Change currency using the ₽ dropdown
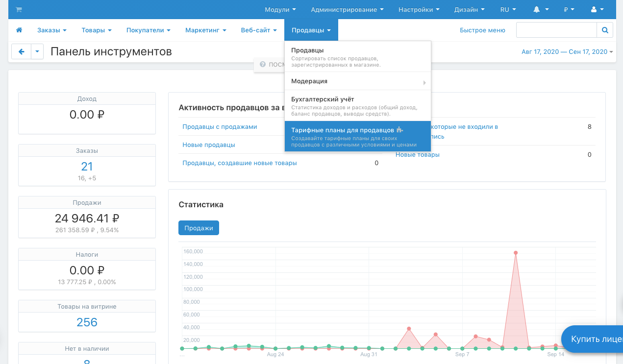The height and width of the screenshot is (364, 623). point(569,9)
